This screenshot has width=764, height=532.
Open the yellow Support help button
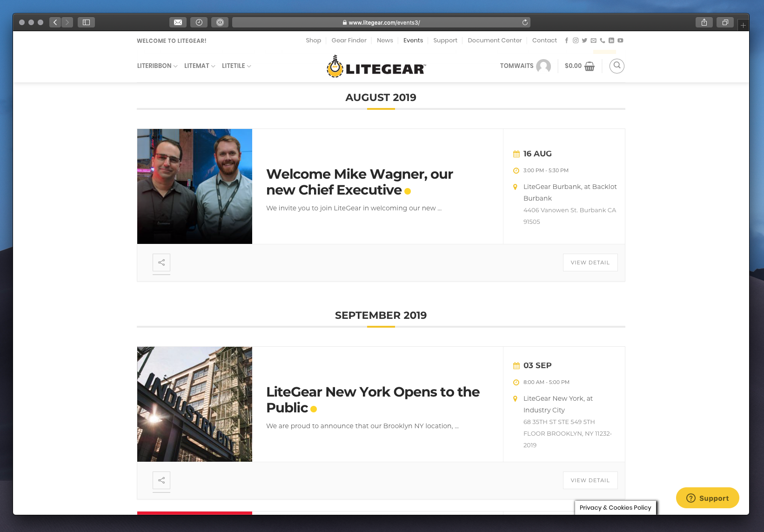707,498
